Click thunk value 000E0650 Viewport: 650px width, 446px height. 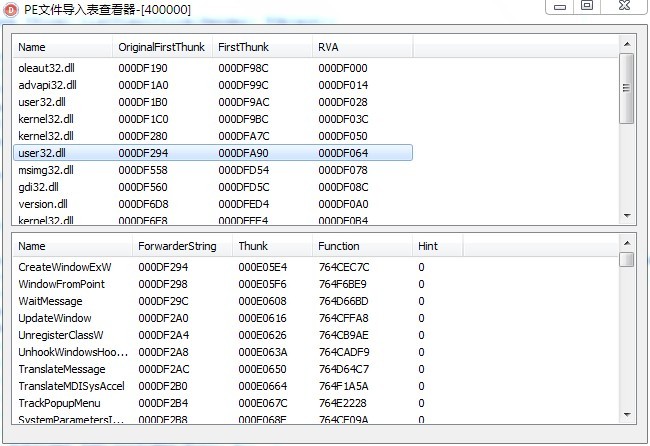tap(262, 369)
